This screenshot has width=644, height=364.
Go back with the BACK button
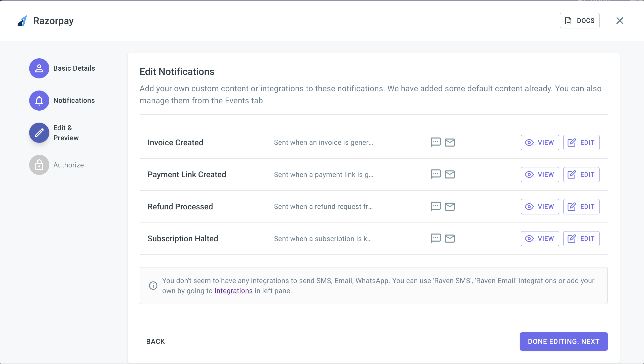point(155,341)
